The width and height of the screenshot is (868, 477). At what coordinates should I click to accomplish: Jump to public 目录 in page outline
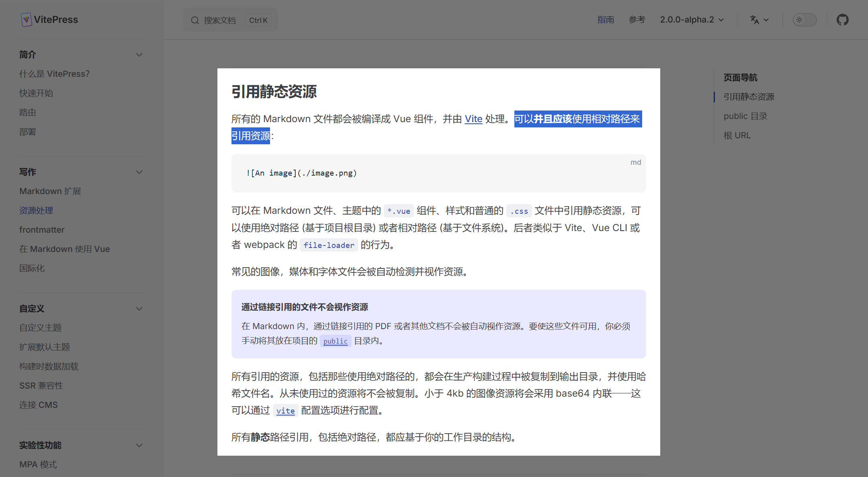[745, 116]
